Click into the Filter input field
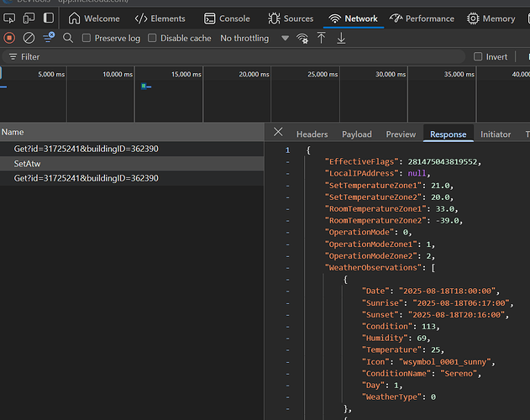The height and width of the screenshot is (420, 530). pyautogui.click(x=234, y=57)
